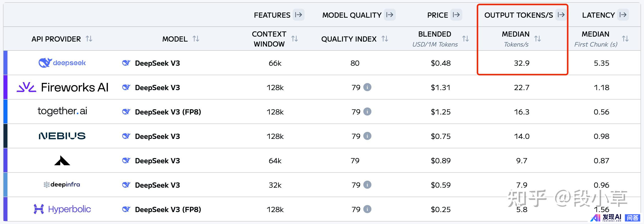Image resolution: width=644 pixels, height=224 pixels.
Task: Select the $0.89 blended price cell
Action: pyautogui.click(x=440, y=161)
